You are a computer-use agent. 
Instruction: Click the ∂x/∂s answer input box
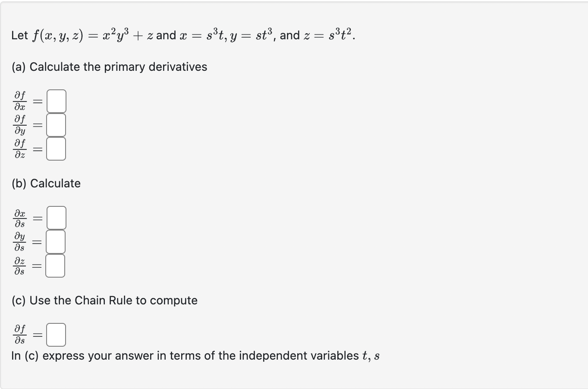[56, 217]
